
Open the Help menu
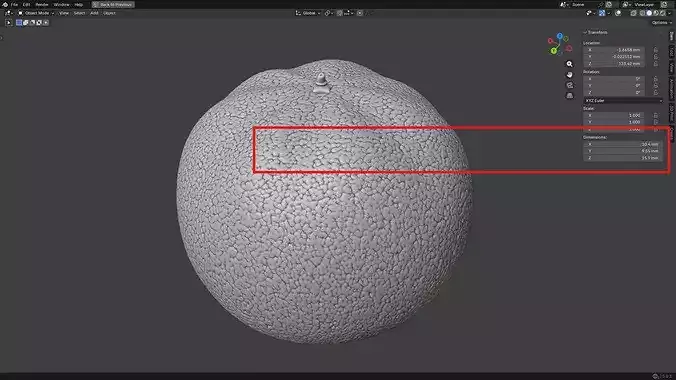coord(78,4)
